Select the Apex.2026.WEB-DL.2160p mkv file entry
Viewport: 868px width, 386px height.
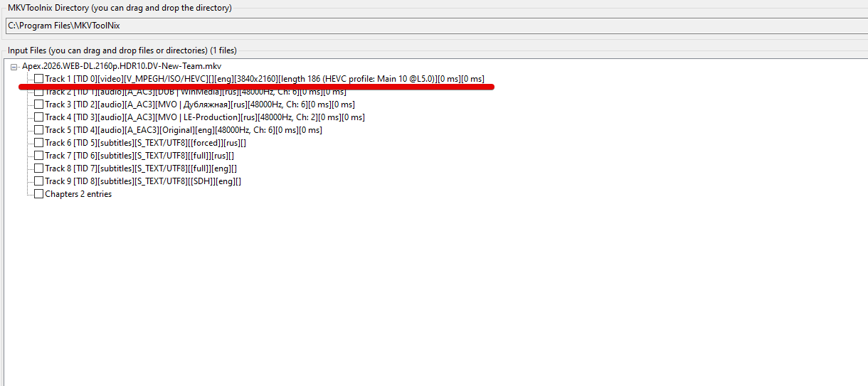point(122,66)
